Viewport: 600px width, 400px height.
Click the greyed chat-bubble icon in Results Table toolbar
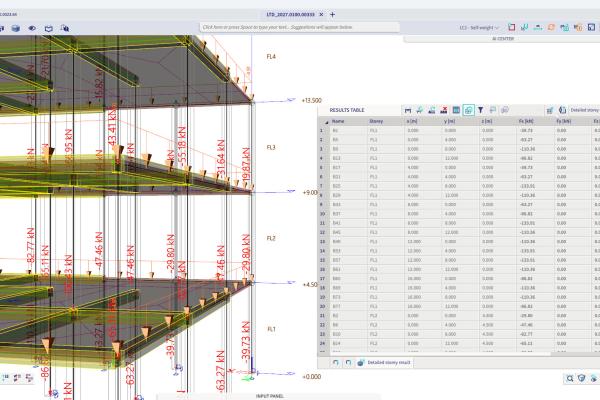505,110
